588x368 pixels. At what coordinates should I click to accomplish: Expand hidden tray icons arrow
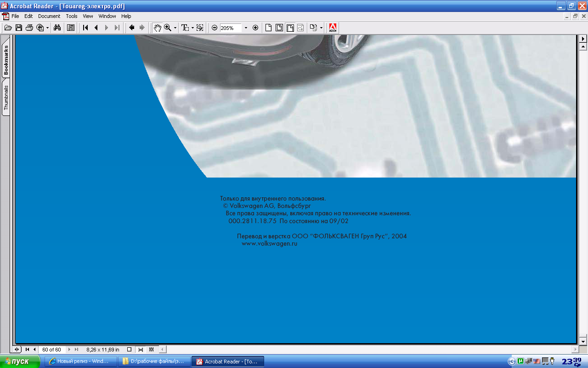[511, 362]
